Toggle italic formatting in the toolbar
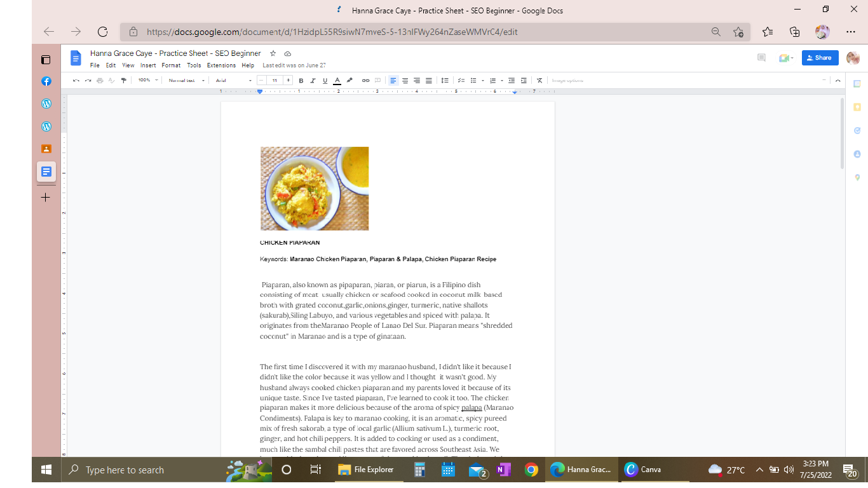This screenshot has height=488, width=868. (x=313, y=81)
